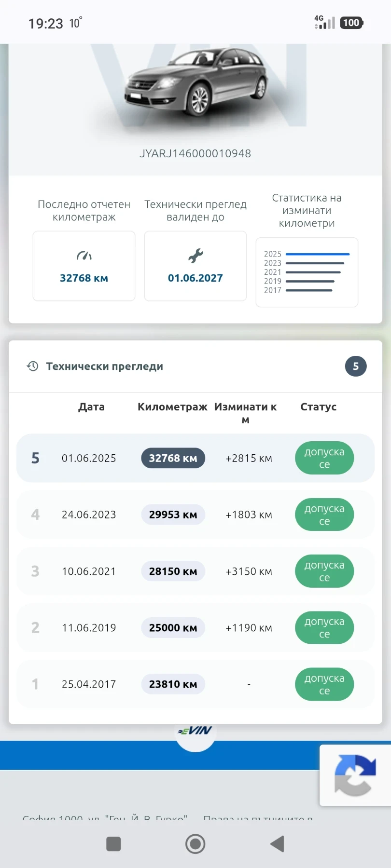
Task: Tap the +1190 км travelled value
Action: click(249, 627)
